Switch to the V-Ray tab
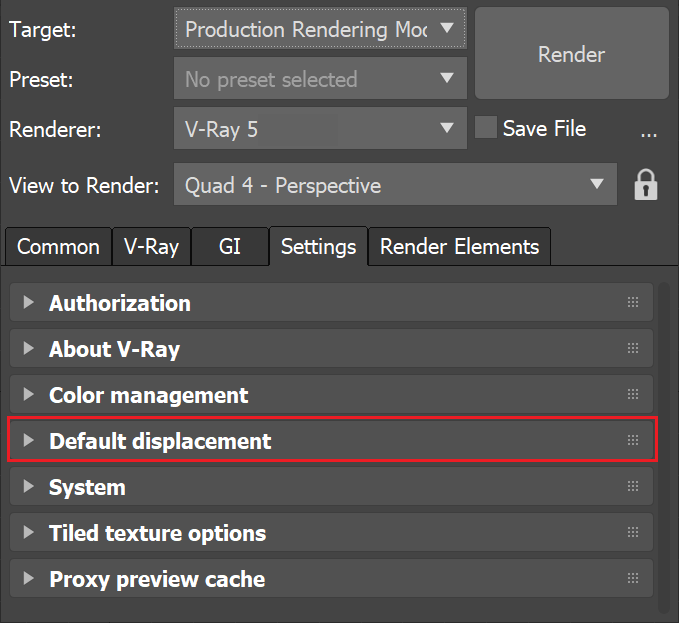Image resolution: width=679 pixels, height=623 pixels. pos(151,247)
